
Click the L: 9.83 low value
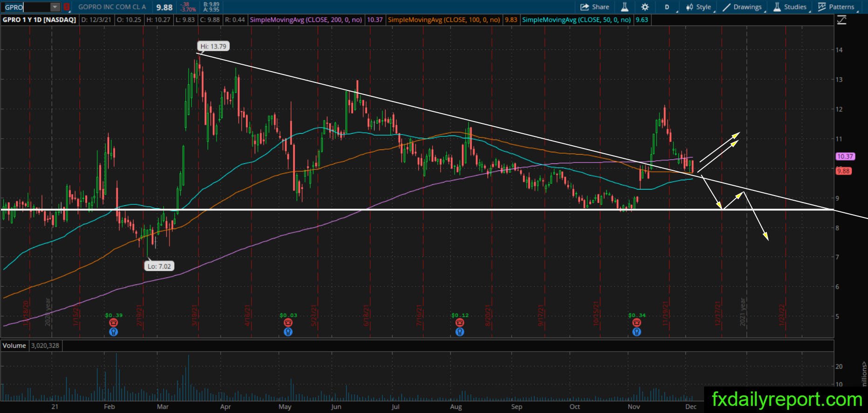(x=185, y=20)
